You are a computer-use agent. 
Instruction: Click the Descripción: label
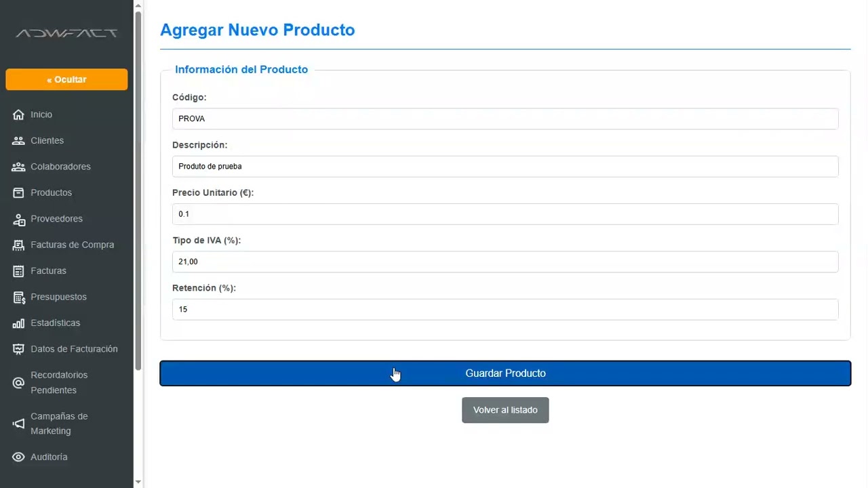[x=200, y=145]
